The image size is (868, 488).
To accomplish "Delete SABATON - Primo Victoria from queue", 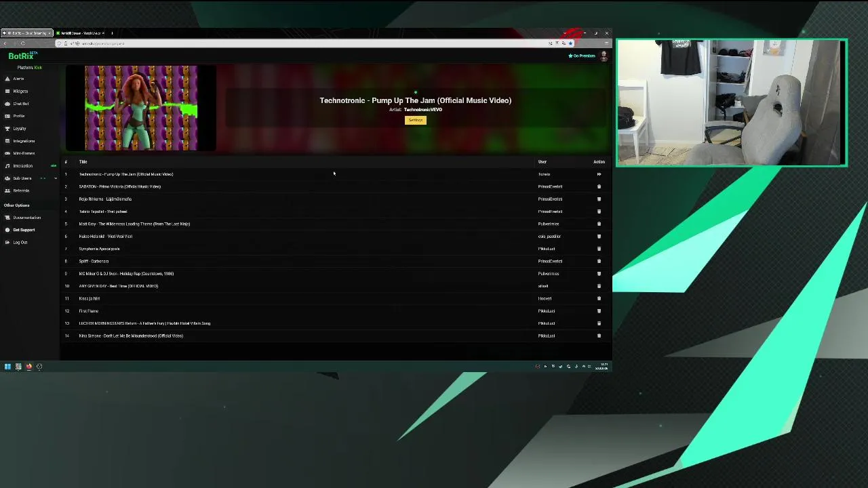I will (599, 186).
